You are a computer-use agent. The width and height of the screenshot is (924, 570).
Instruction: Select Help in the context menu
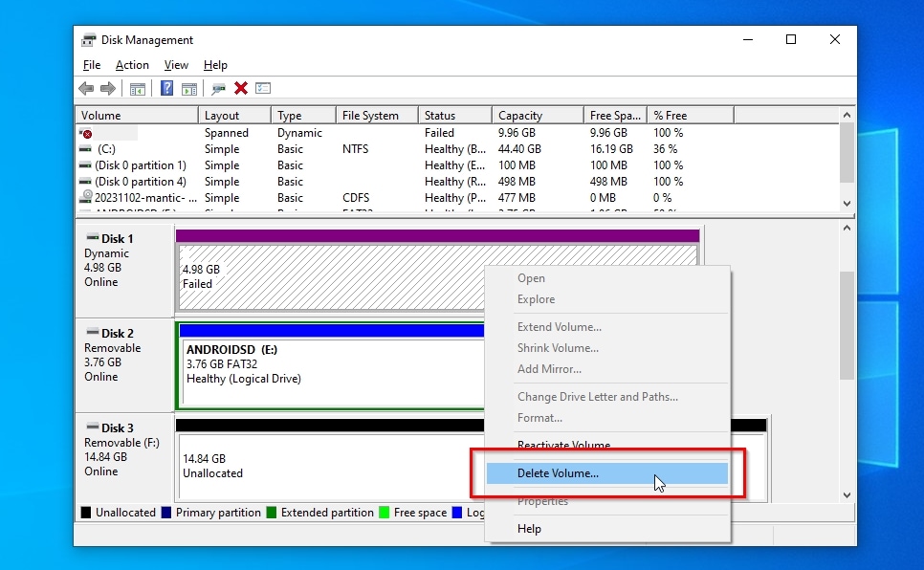click(529, 529)
